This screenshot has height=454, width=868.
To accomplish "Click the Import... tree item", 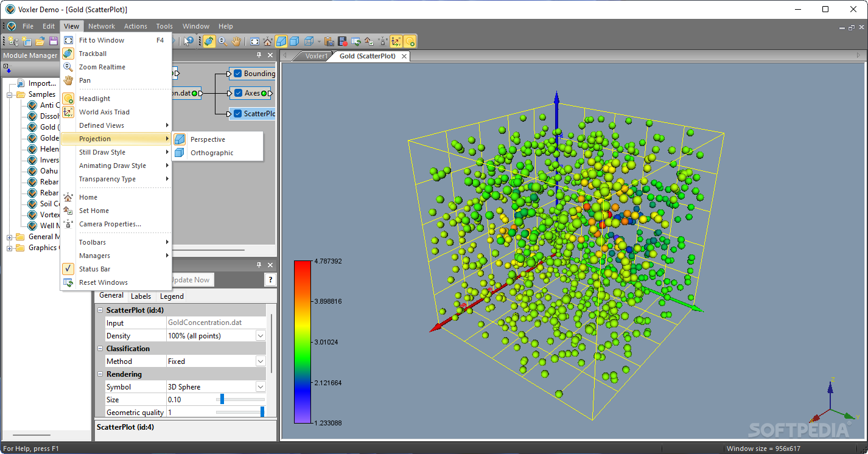I will coord(42,83).
